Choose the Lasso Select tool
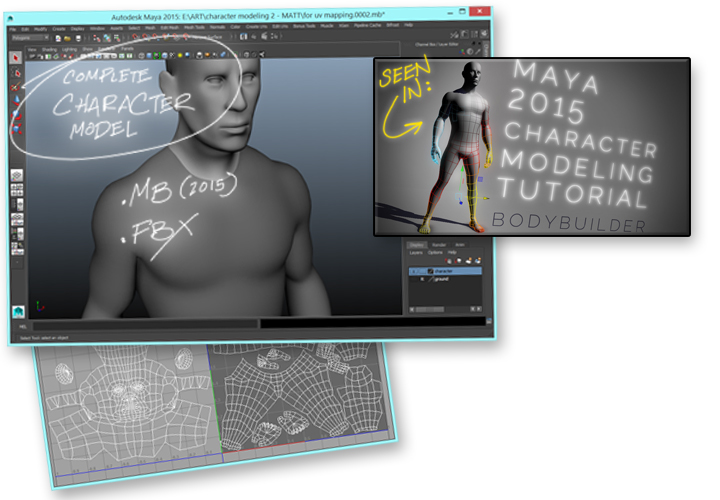The image size is (720, 500). point(16,73)
